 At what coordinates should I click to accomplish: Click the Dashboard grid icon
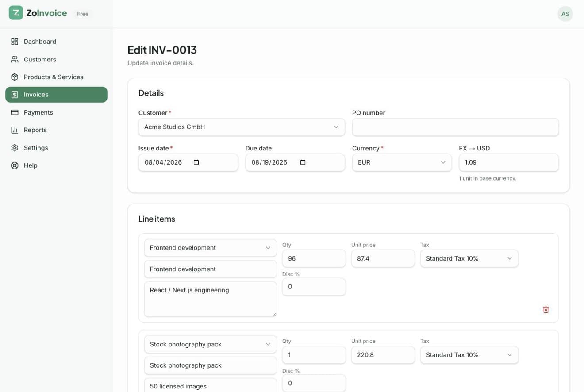click(x=15, y=42)
